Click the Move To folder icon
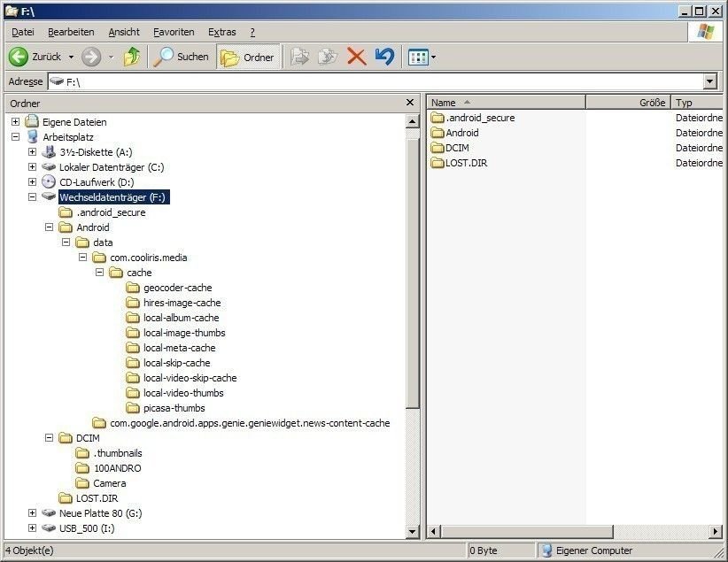Image resolution: width=728 pixels, height=562 pixels. (299, 57)
